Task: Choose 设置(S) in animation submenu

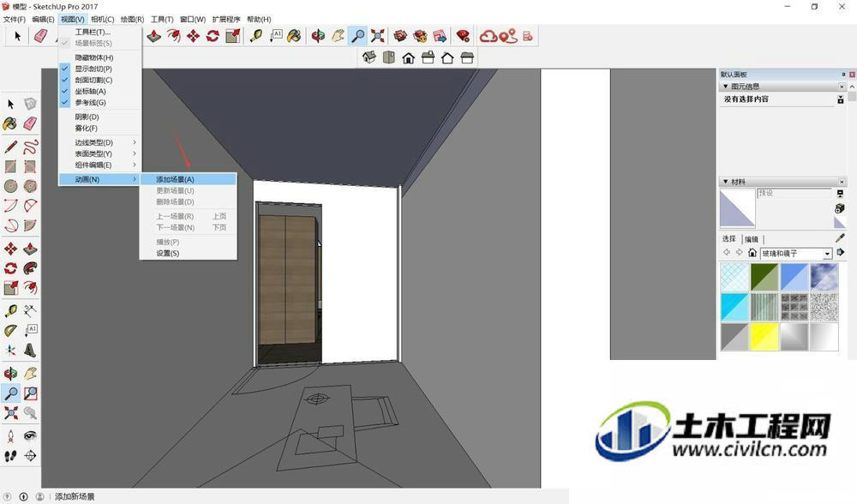Action: pyautogui.click(x=189, y=253)
